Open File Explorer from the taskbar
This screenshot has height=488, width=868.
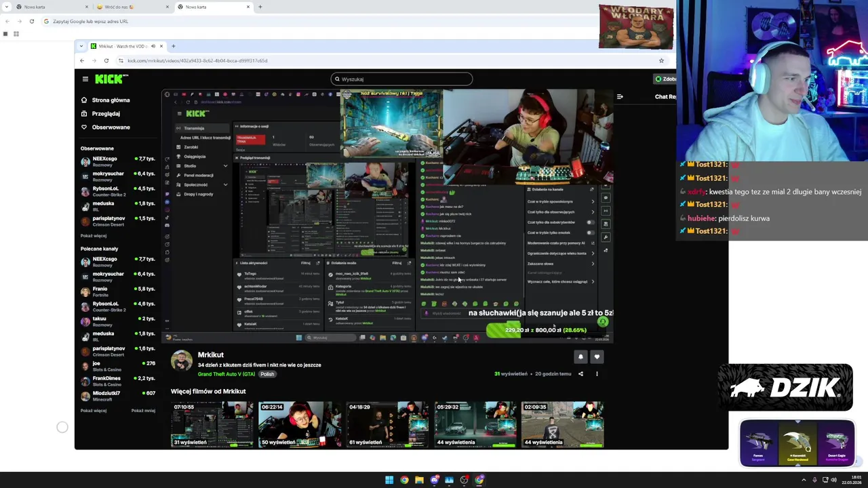coord(419,480)
